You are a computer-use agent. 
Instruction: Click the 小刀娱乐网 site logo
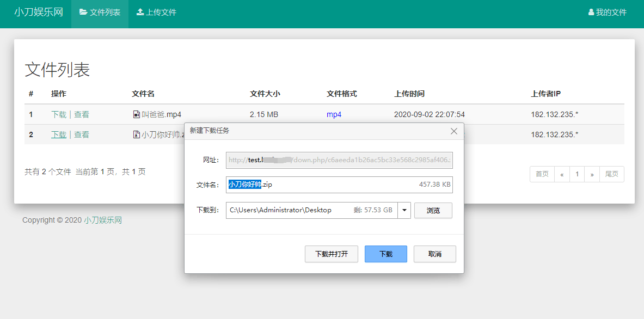(x=38, y=12)
